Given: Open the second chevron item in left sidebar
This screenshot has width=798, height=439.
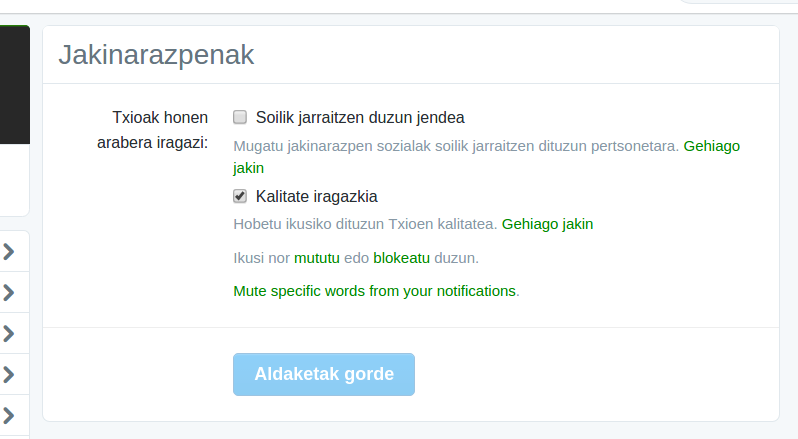Looking at the screenshot, I should tap(9, 293).
